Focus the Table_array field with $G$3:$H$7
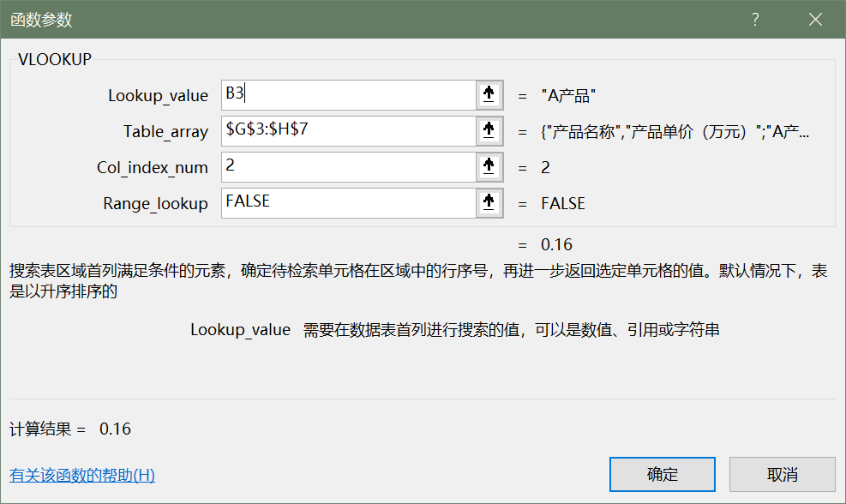The height and width of the screenshot is (504, 846). click(x=347, y=131)
